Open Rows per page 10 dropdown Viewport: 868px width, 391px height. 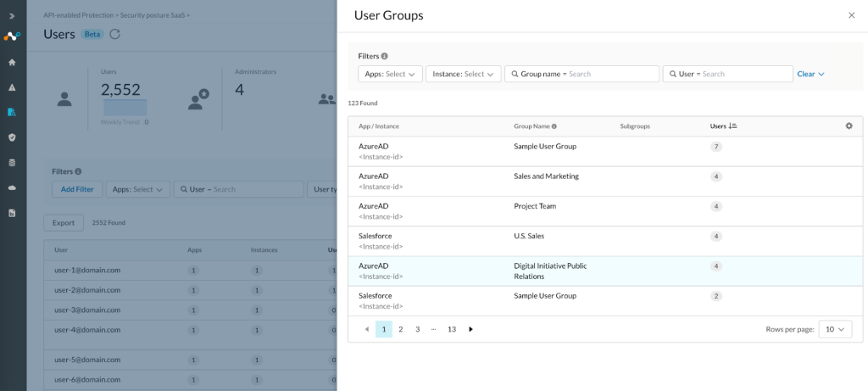click(x=835, y=329)
